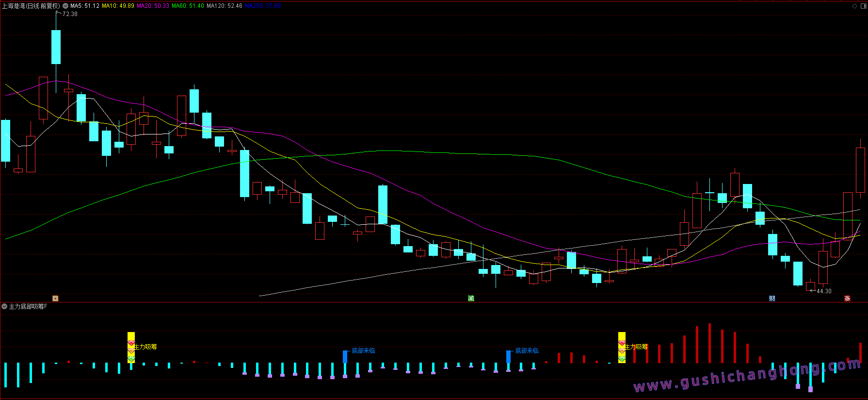Select the MA250: 37.80 indicator label
The width and height of the screenshot is (868, 400).
click(x=263, y=6)
